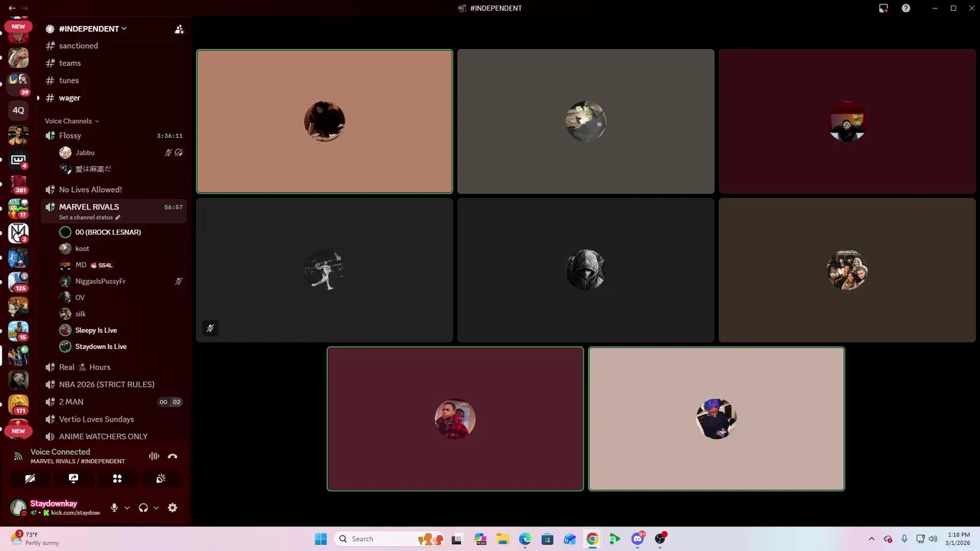Open the inbox icon in title bar
Image resolution: width=980 pixels, height=551 pixels.
884,8
